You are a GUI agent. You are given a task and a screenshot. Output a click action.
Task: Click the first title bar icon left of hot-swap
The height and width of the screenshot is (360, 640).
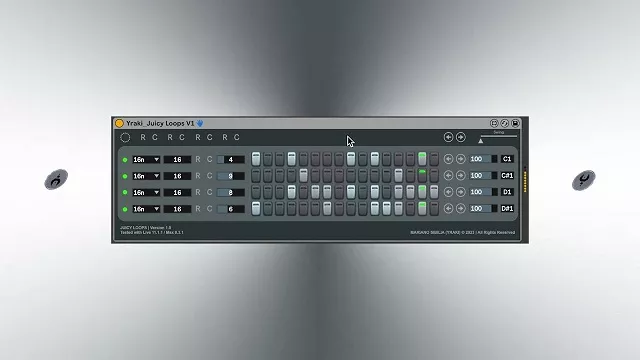pos(494,123)
